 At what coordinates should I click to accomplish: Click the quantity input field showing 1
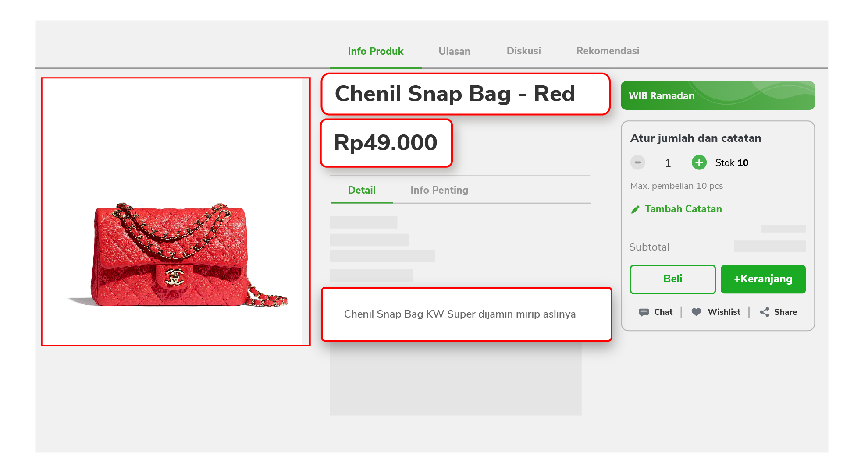[668, 163]
